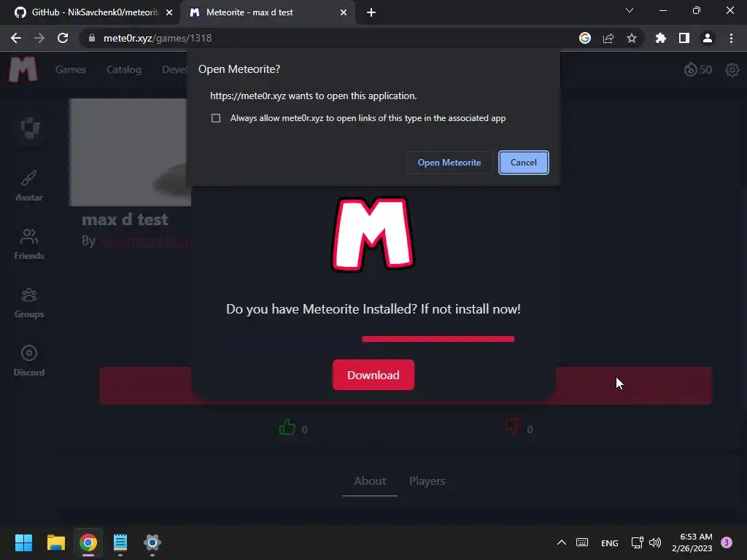
Task: Open File Explorer from the taskbar
Action: (55, 542)
